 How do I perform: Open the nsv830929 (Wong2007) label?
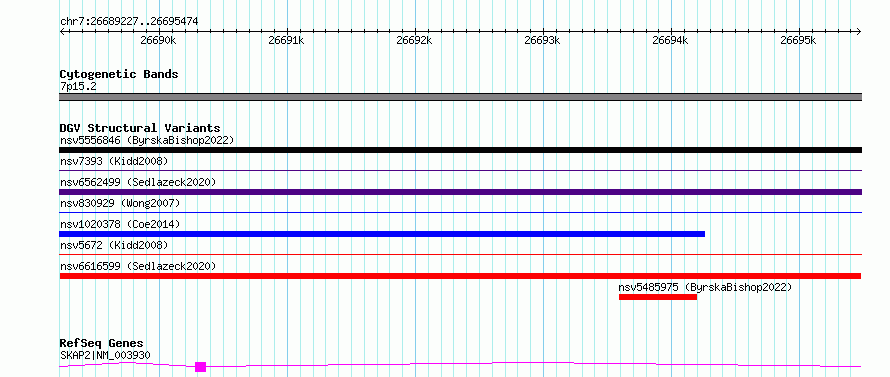coord(120,203)
